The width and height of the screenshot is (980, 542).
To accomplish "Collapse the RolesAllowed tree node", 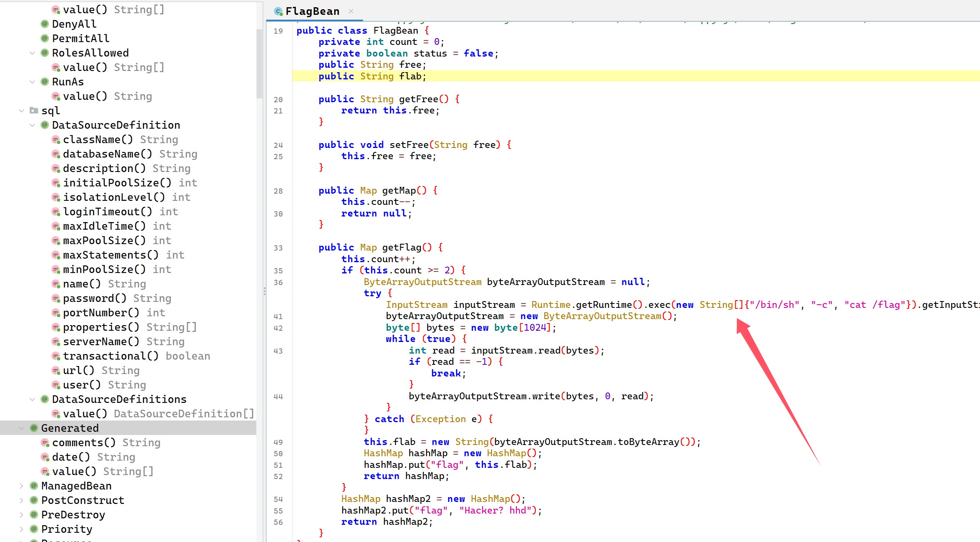I will click(32, 53).
